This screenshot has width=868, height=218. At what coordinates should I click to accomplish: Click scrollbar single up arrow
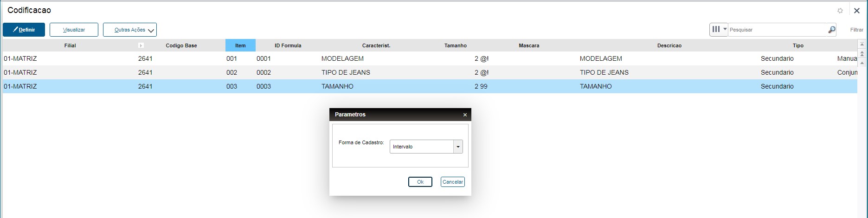point(862,62)
